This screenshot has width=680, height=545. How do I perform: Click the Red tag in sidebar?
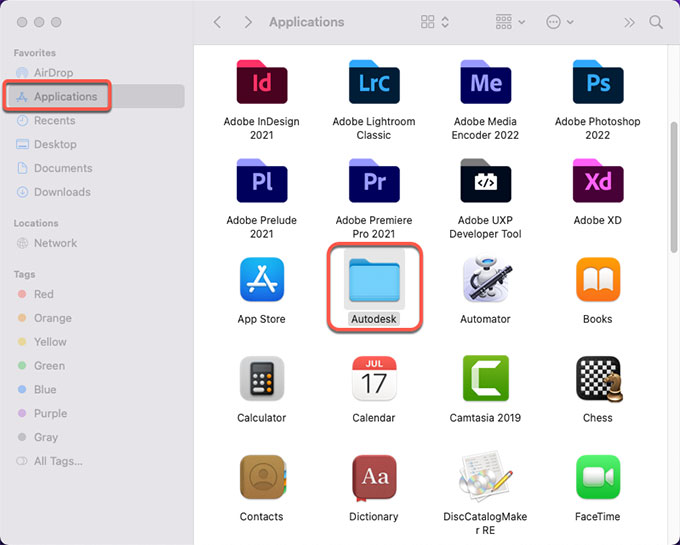(43, 294)
